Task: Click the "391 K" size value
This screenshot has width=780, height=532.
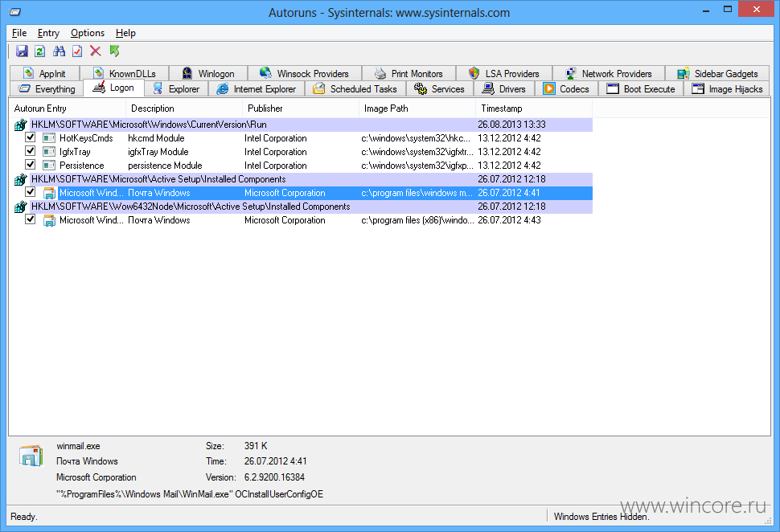Action: click(256, 446)
